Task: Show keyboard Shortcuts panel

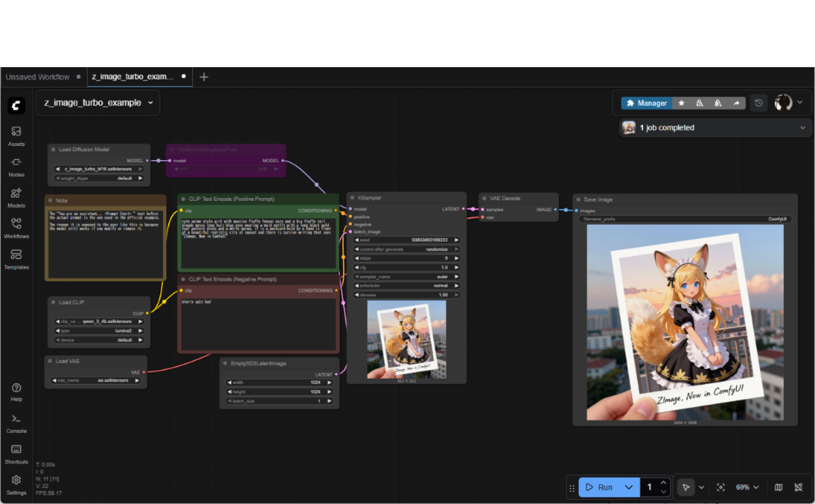Action: 17,454
